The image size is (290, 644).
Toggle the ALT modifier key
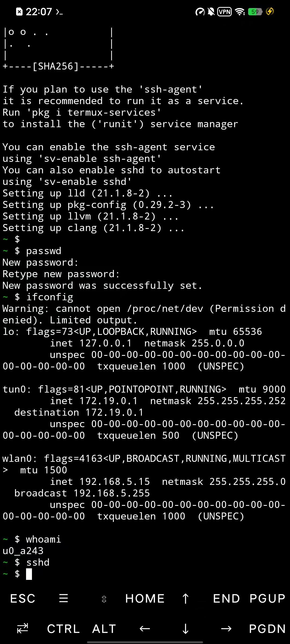[x=104, y=629]
